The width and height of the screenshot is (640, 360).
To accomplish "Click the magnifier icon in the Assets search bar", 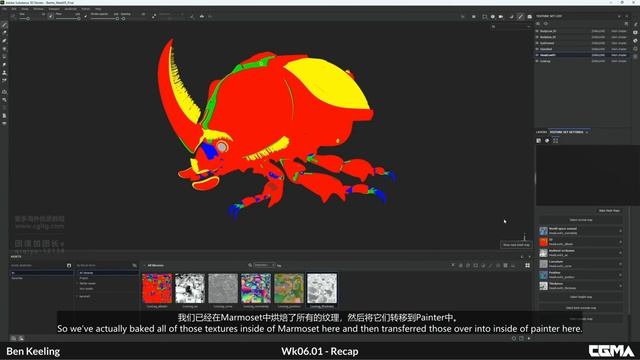I will pyautogui.click(x=250, y=265).
